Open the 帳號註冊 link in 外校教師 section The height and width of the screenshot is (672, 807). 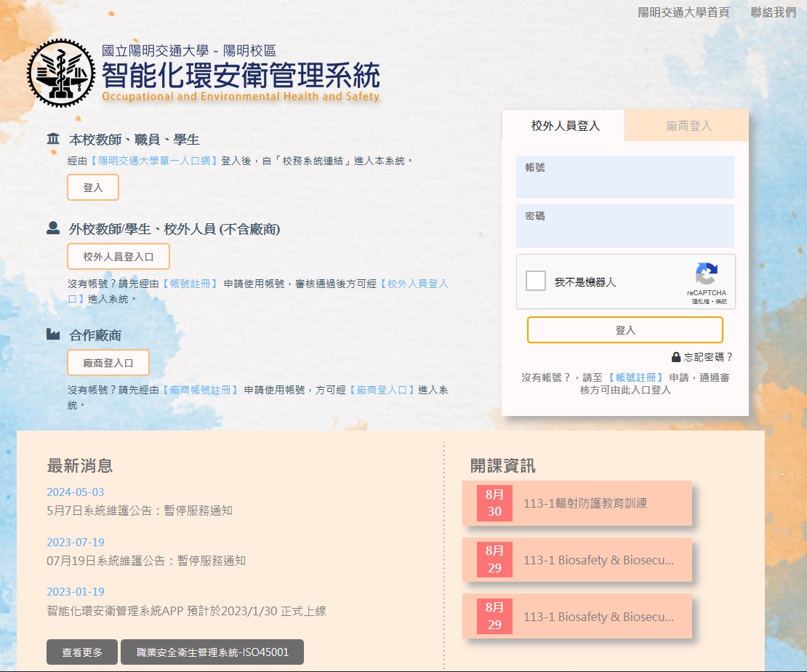click(190, 284)
